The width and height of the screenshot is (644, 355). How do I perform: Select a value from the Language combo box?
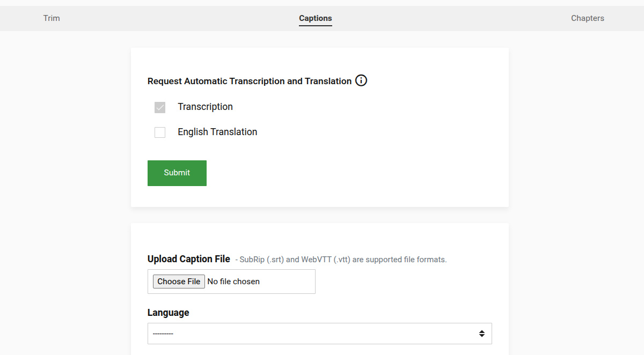(x=319, y=333)
